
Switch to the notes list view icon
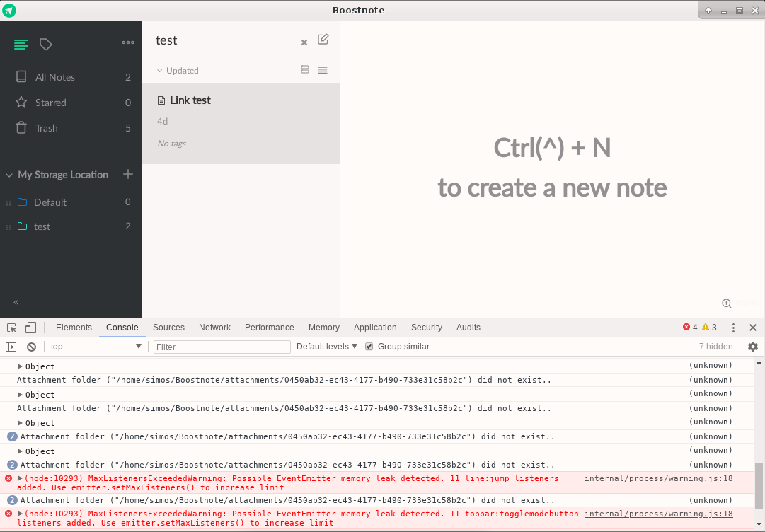pyautogui.click(x=21, y=45)
